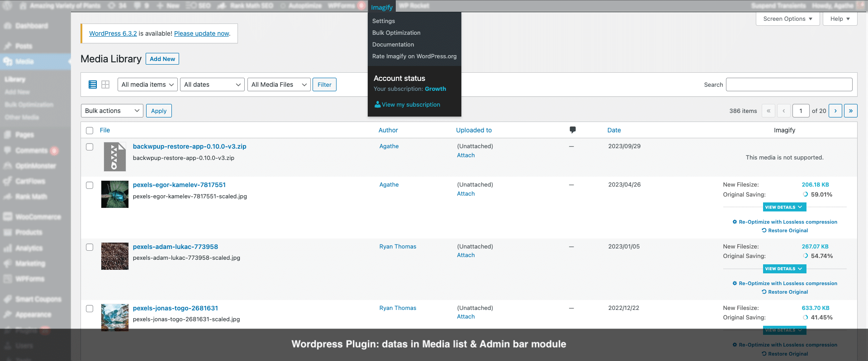The image size is (868, 361).
Task: Sort by File column header
Action: (x=105, y=130)
